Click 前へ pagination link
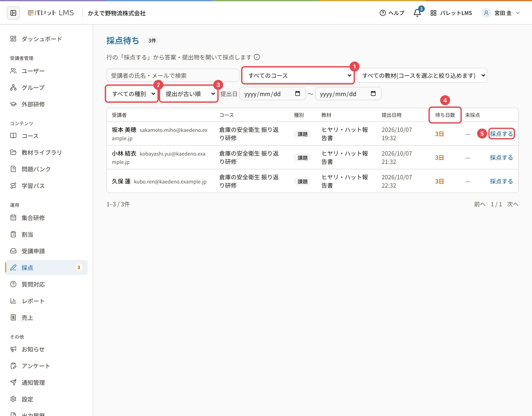The height and width of the screenshot is (416, 532). (x=480, y=204)
